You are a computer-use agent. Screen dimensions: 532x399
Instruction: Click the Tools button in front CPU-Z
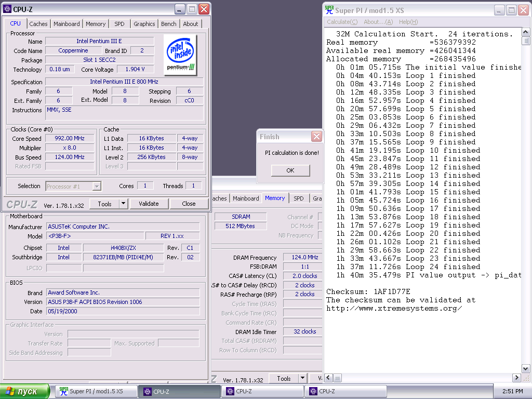click(x=104, y=204)
